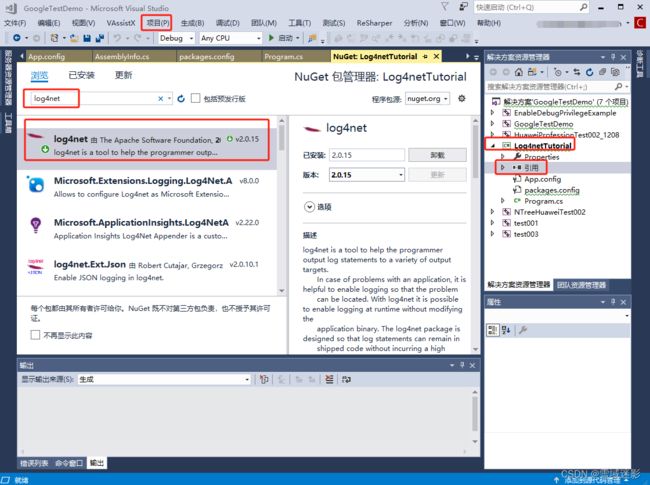The image size is (650, 485).
Task: Start debugging with green play icon
Action: [271, 38]
